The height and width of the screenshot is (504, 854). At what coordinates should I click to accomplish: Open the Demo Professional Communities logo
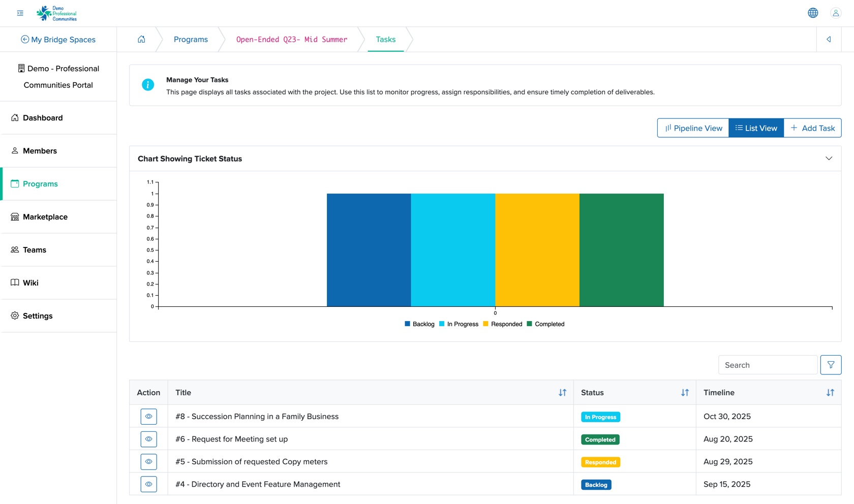[56, 13]
